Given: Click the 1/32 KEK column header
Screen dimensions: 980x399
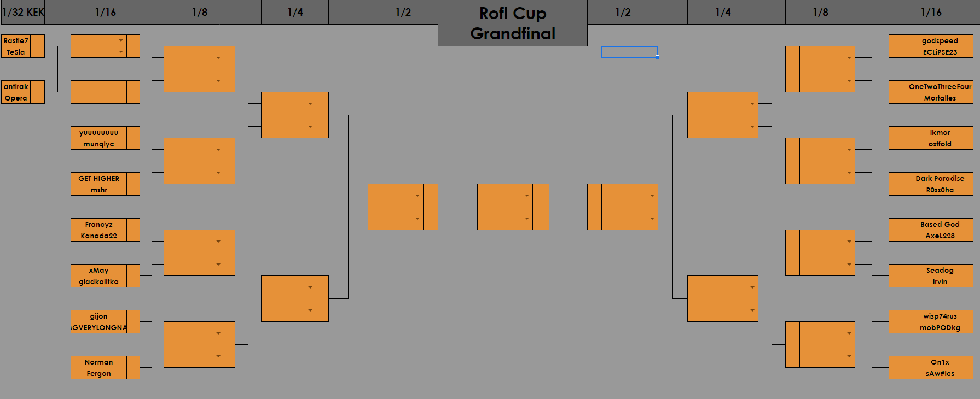Looking at the screenshot, I should [22, 12].
